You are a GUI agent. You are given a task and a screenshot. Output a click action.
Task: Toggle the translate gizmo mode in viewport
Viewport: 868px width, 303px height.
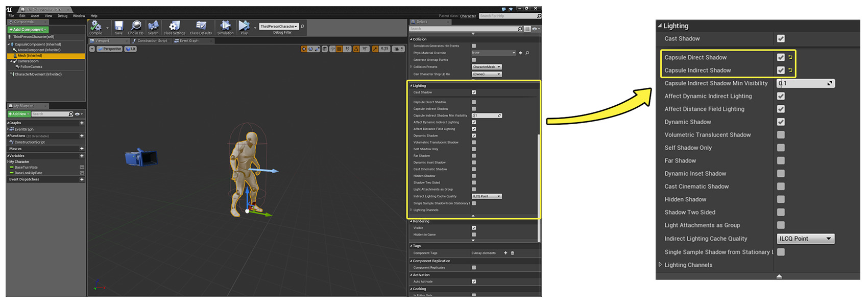click(304, 49)
